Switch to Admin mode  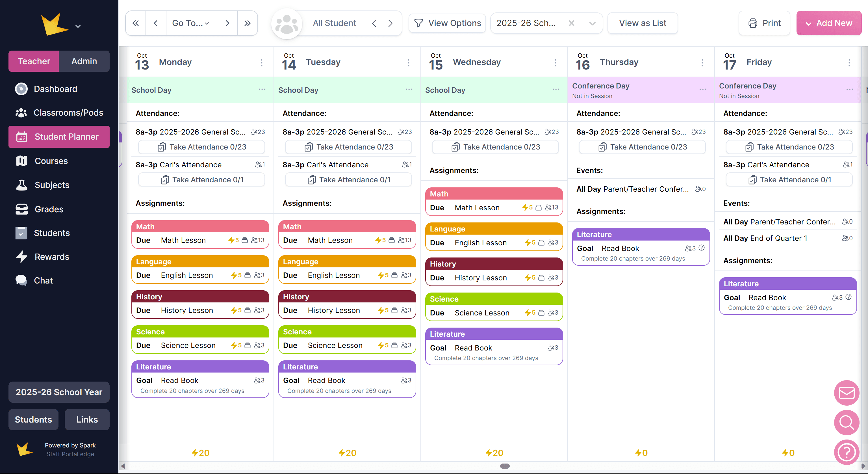coord(84,61)
